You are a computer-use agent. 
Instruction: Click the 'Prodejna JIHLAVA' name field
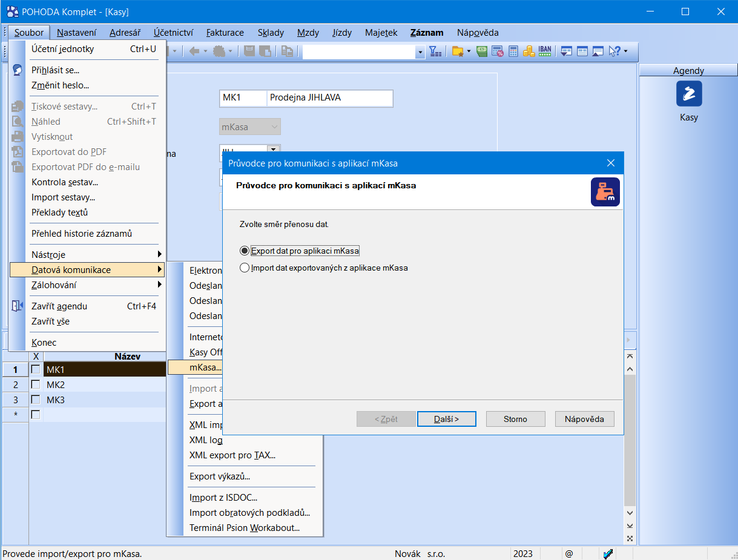[330, 97]
